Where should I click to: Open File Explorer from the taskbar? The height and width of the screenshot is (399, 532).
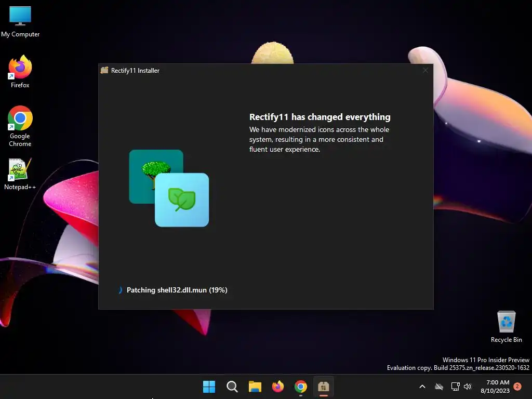pyautogui.click(x=255, y=387)
